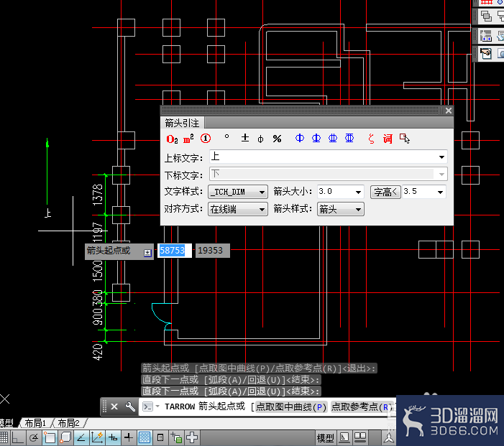Toggle object snap tracking in status bar

click(x=81, y=437)
